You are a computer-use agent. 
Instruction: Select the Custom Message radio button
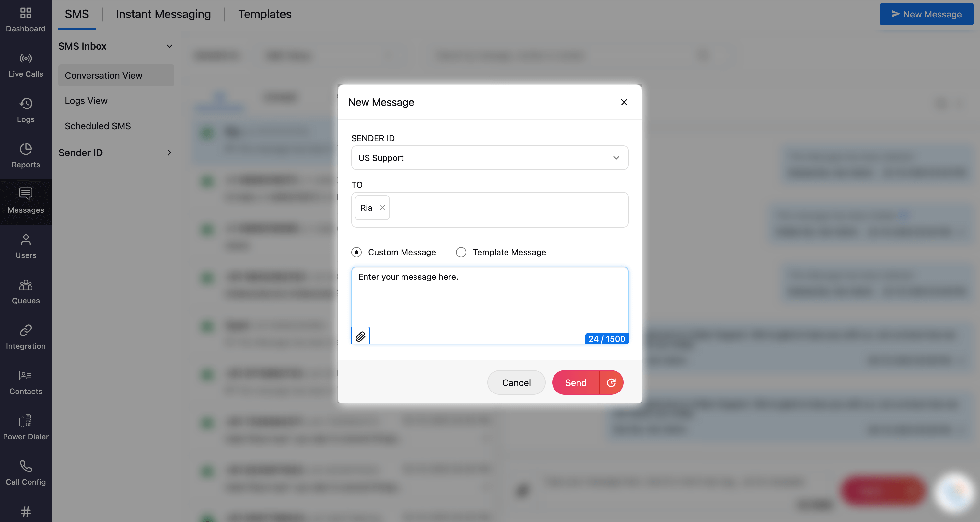[356, 252]
